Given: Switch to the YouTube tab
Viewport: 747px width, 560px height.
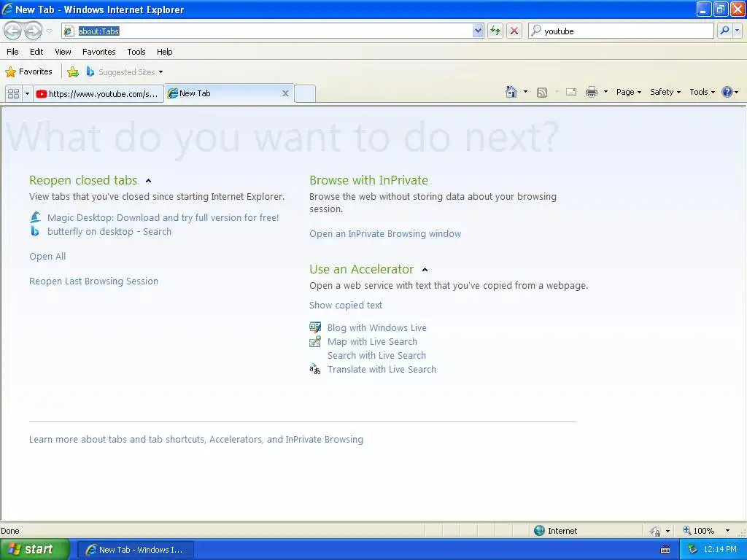Looking at the screenshot, I should coord(98,94).
